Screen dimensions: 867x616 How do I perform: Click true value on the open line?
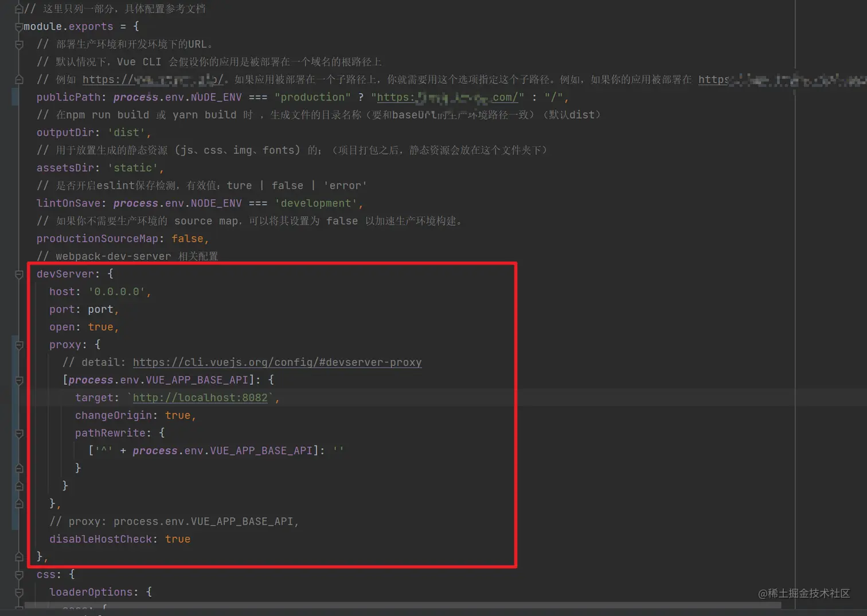click(x=100, y=327)
